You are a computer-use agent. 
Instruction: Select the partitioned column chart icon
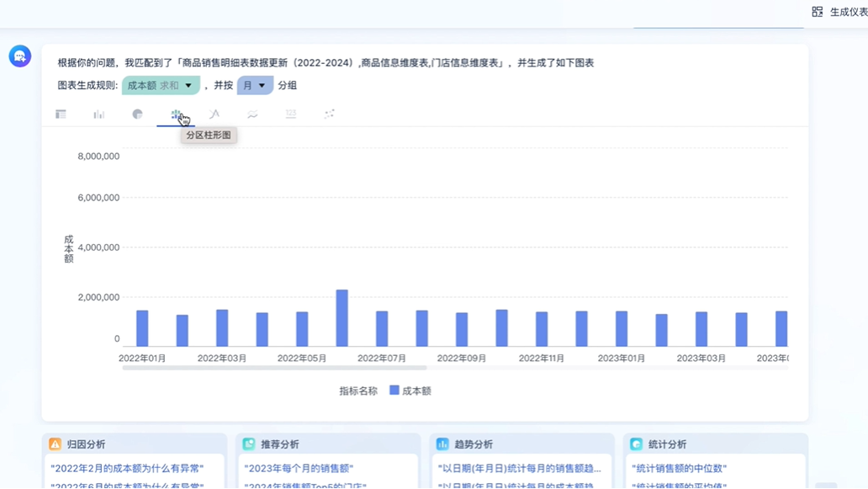[176, 114]
